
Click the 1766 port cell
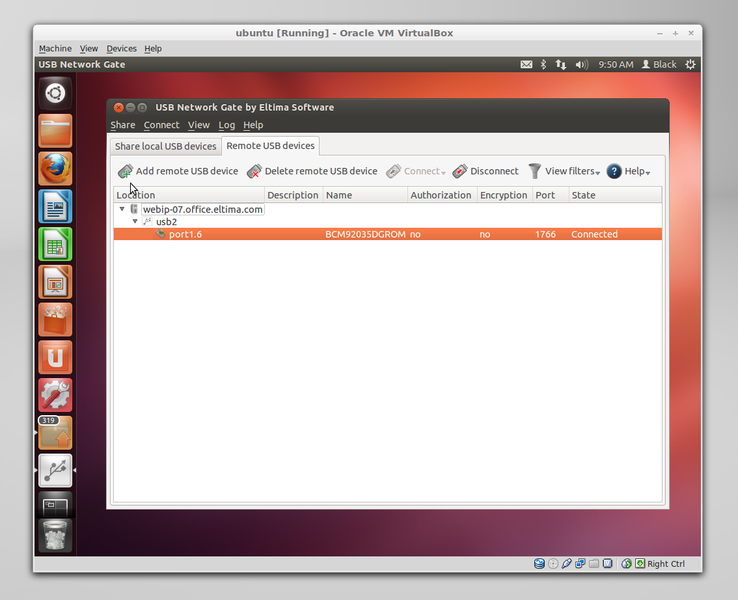coord(545,234)
